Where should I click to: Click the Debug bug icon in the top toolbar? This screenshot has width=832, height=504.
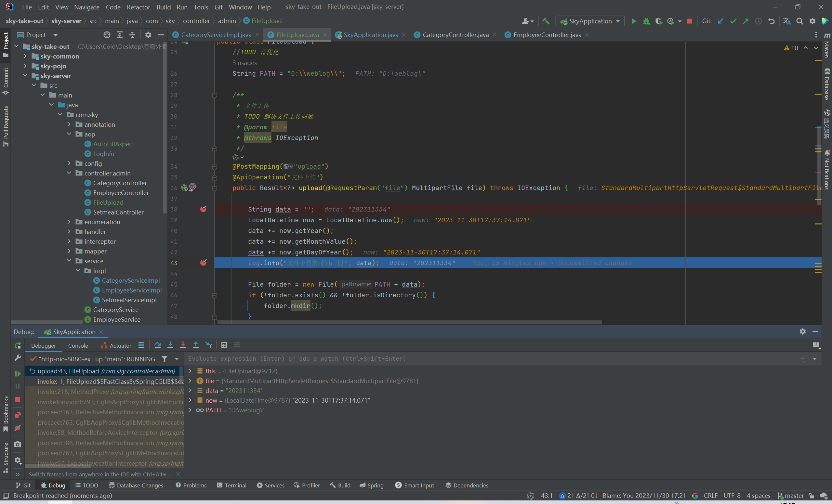click(646, 21)
